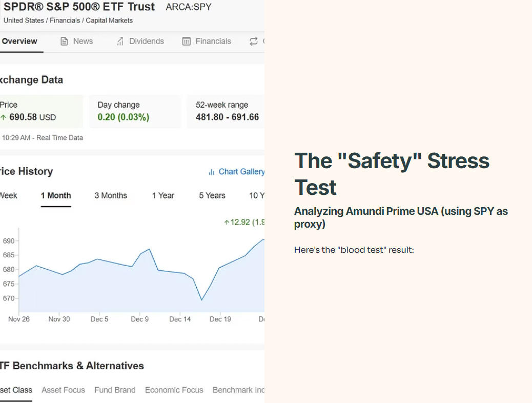This screenshot has height=403, width=532.
Task: Click the ARCA:SPY ticker label
Action: (x=189, y=7)
